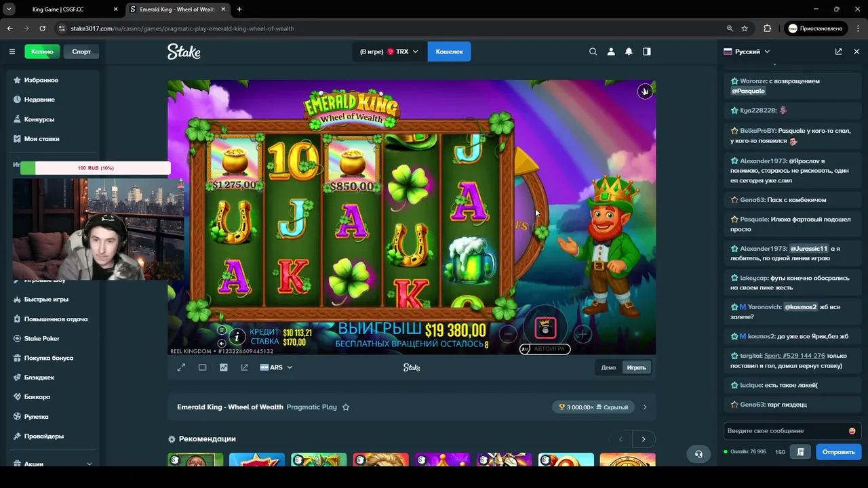Open Рулетка in sidebar
This screenshot has width=868, height=488.
pos(53,417)
